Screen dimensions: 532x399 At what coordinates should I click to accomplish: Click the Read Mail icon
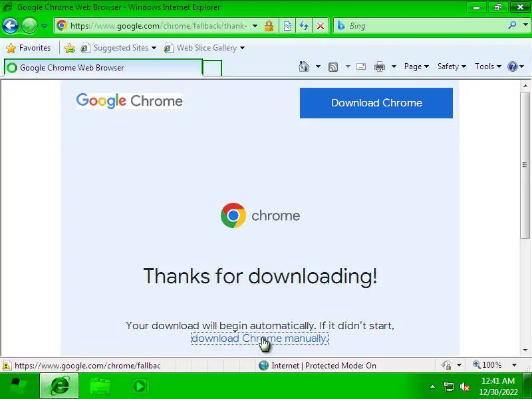point(361,66)
